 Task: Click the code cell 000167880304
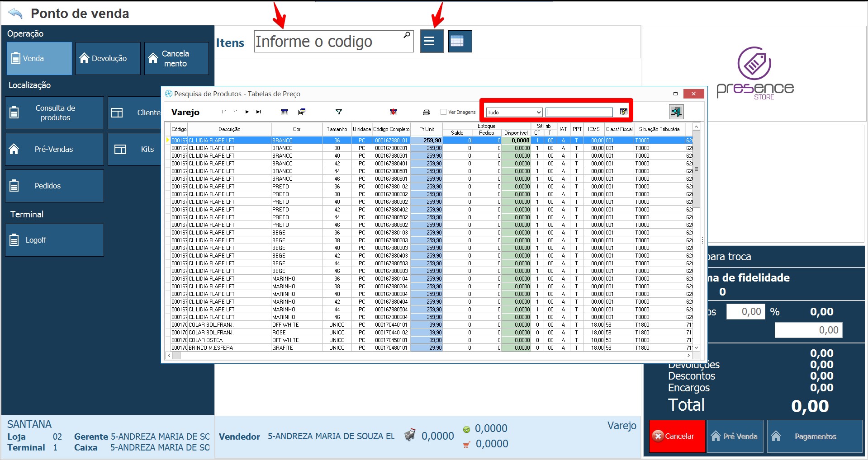coord(391,294)
